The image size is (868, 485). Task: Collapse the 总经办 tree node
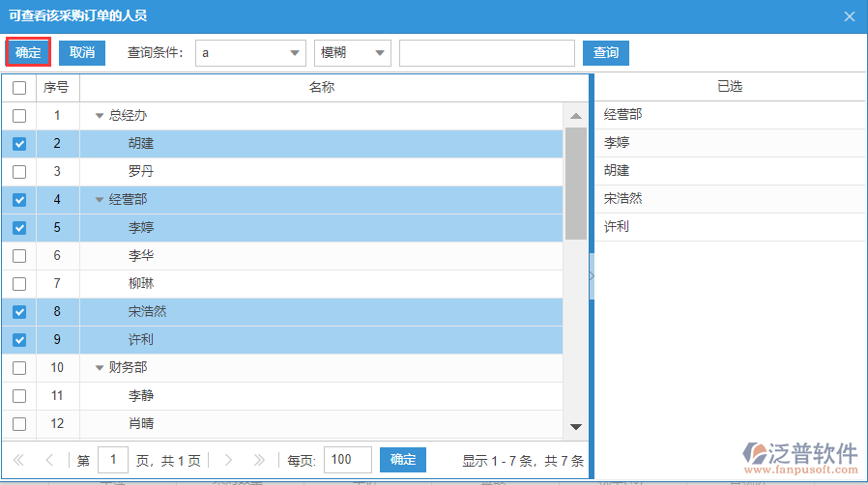(100, 116)
